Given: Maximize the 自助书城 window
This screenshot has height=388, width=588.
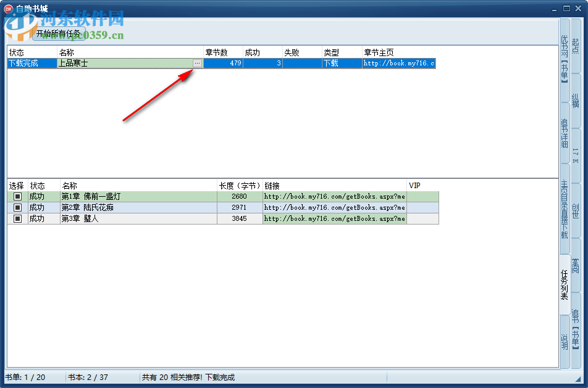Looking at the screenshot, I should point(566,9).
